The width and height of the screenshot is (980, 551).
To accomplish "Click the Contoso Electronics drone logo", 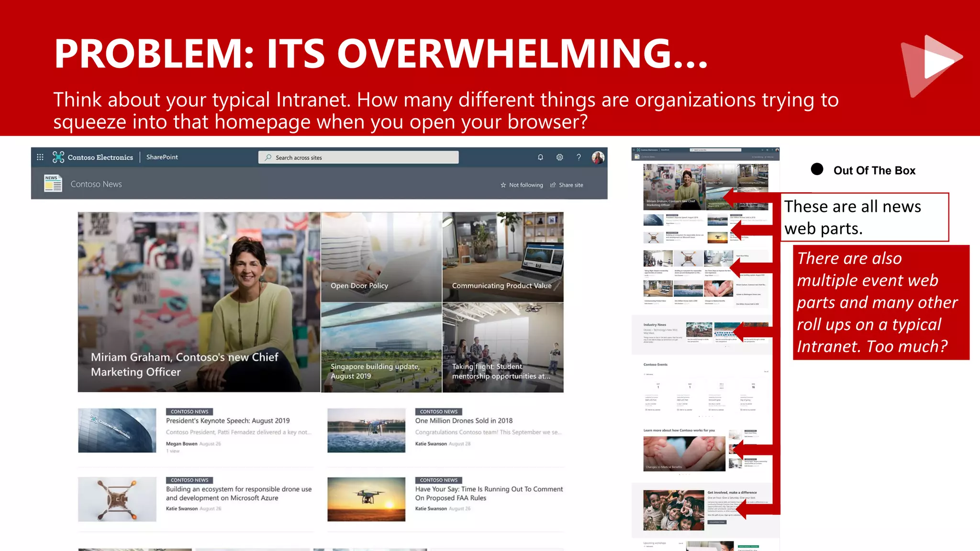I will (58, 157).
